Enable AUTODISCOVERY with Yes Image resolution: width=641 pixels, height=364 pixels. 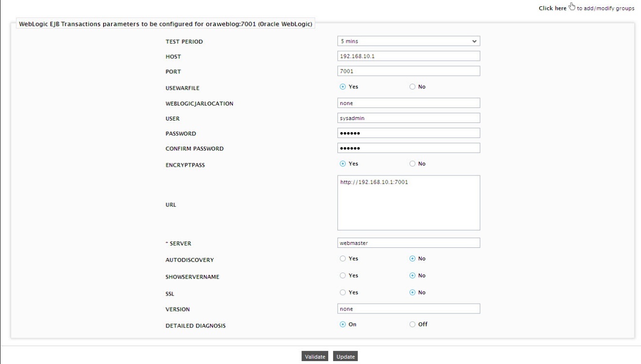[x=342, y=259]
